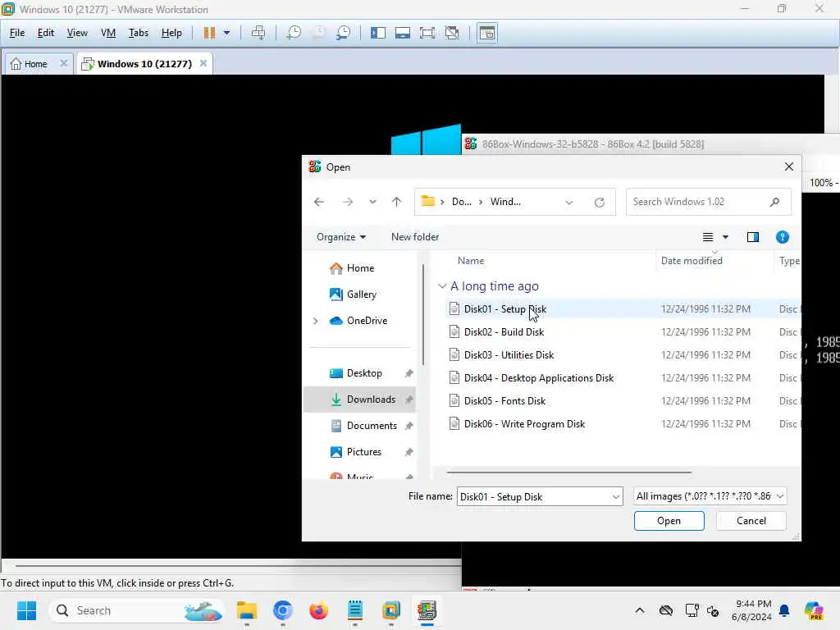Viewport: 840px width, 630px height.
Task: Open File Explorer from the taskbar
Action: (x=247, y=610)
